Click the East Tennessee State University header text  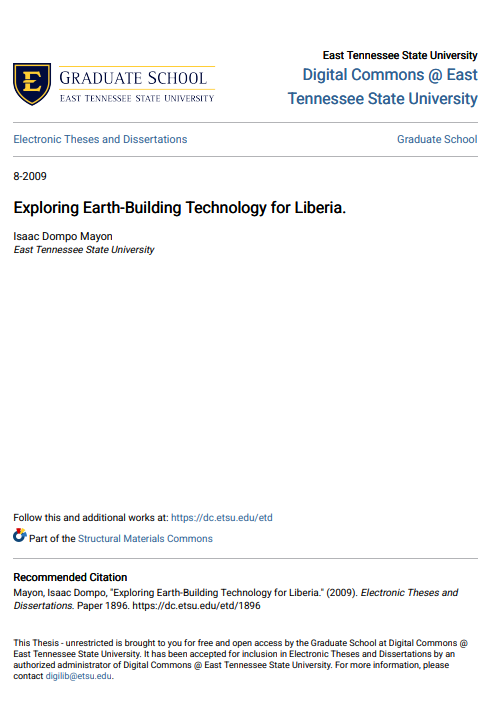400,56
